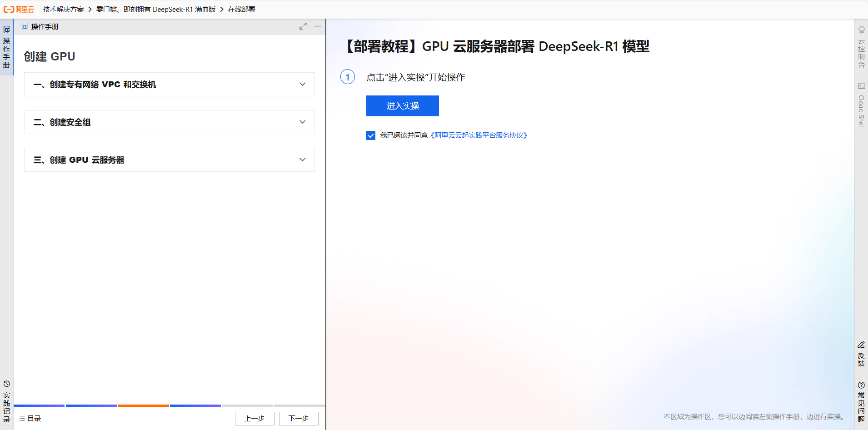This screenshot has width=868, height=430.
Task: Click the 技术解决方案 breadcrumb
Action: click(63, 9)
